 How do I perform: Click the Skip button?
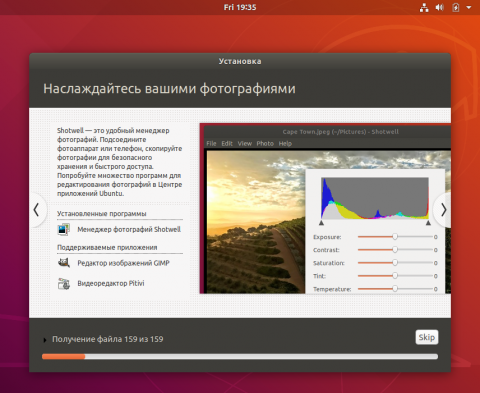[x=427, y=337]
